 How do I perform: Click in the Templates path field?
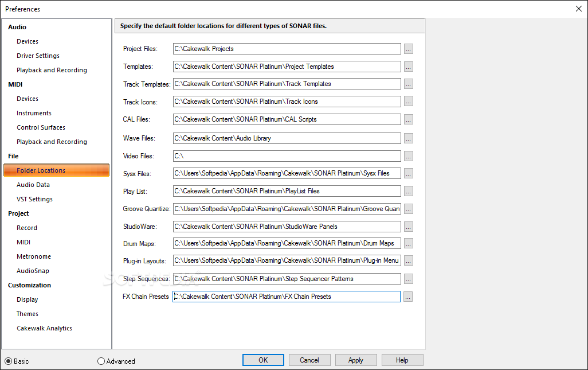287,67
